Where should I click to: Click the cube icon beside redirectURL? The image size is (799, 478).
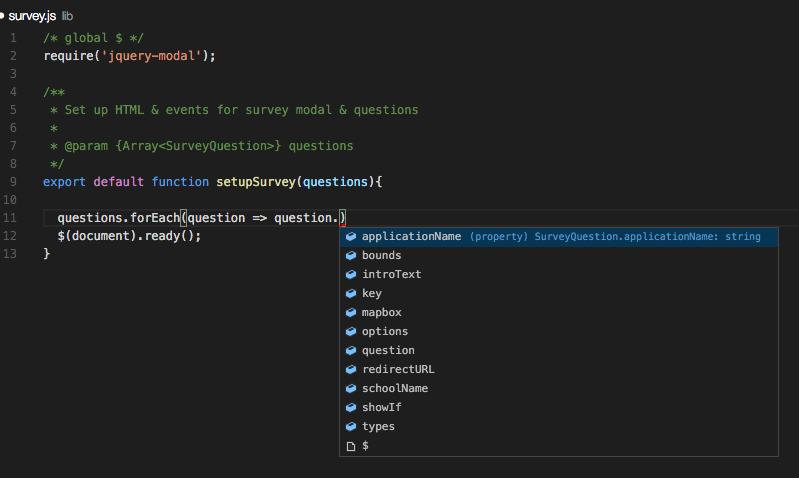[x=351, y=370]
